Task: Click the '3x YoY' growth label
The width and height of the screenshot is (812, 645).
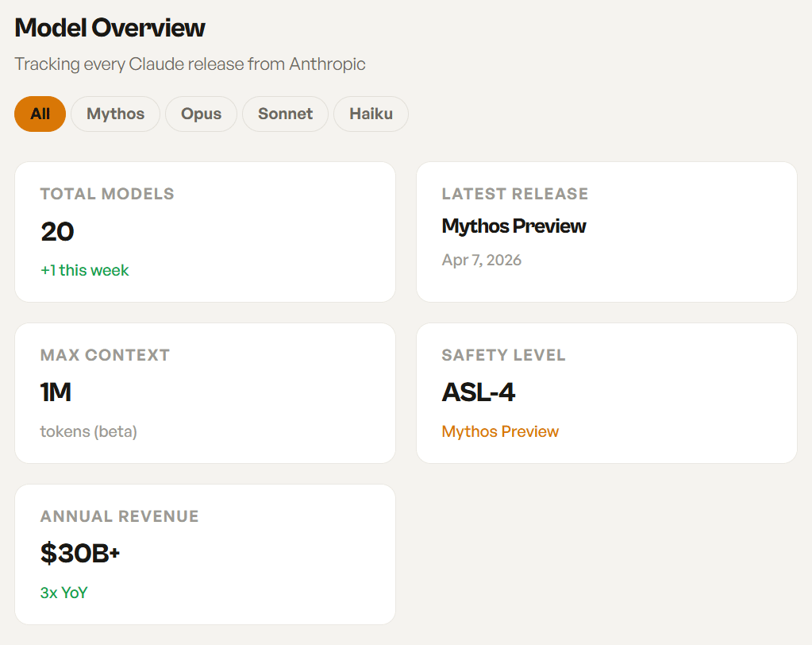Action: click(x=63, y=593)
